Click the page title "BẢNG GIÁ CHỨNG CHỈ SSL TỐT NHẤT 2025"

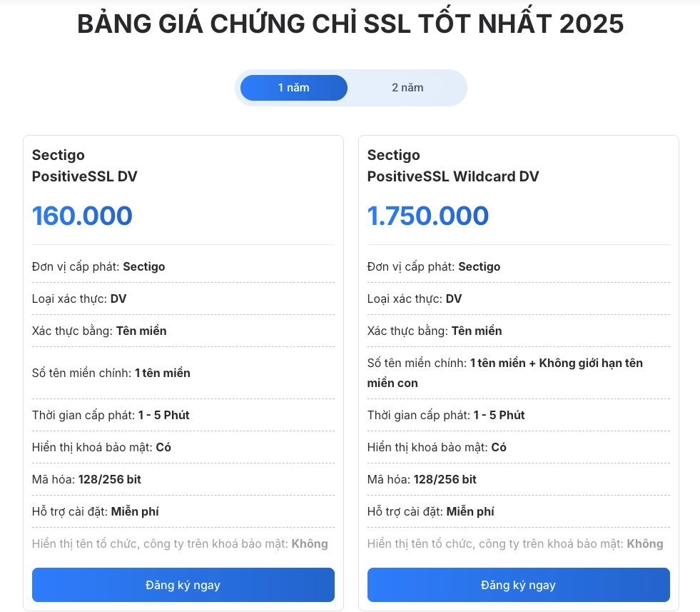(x=350, y=23)
